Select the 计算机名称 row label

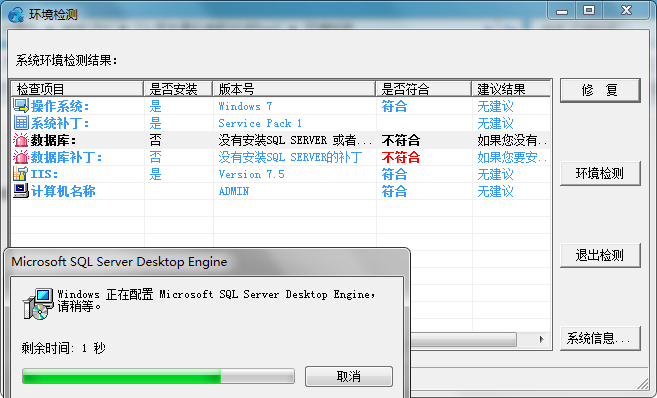coord(63,191)
